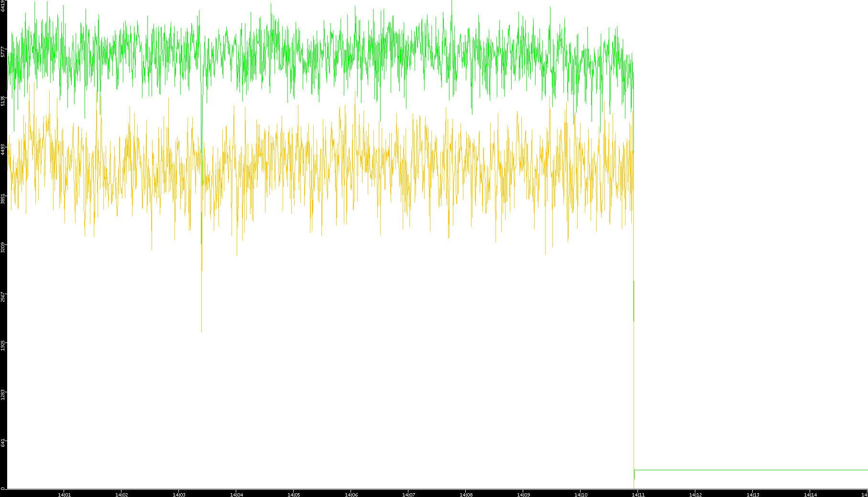Click the 5777 y-axis label
This screenshot has width=868, height=497.
click(3, 52)
